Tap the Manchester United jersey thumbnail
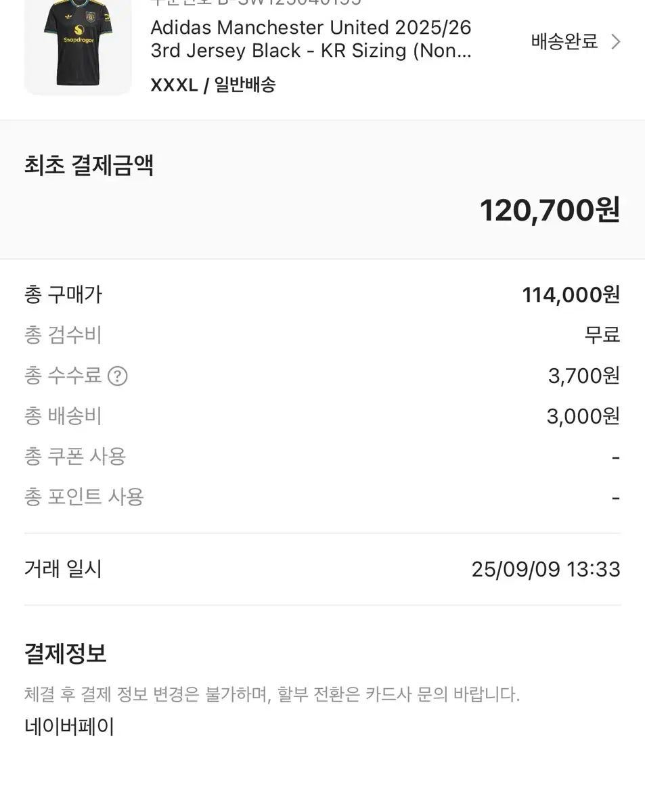645x812 pixels. [78, 46]
